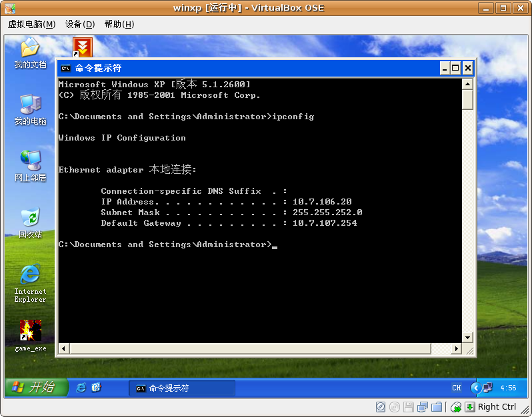Click the command prompt horizontal scroll left arrow
This screenshot has width=532, height=417.
64,348
